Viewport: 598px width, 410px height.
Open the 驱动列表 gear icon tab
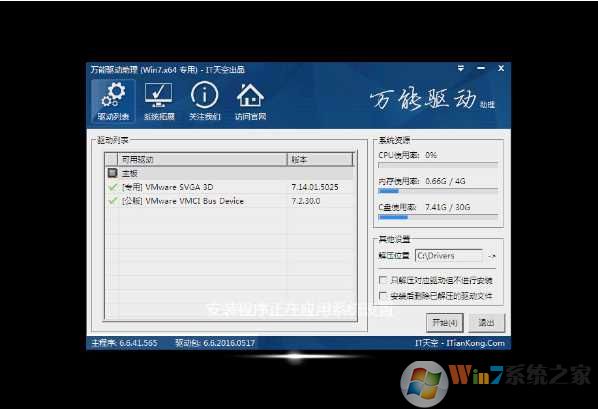pyautogui.click(x=113, y=101)
